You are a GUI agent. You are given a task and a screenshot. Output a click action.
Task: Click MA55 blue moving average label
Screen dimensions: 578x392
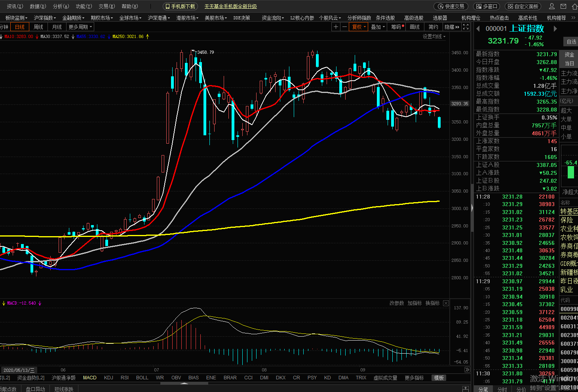(x=91, y=36)
